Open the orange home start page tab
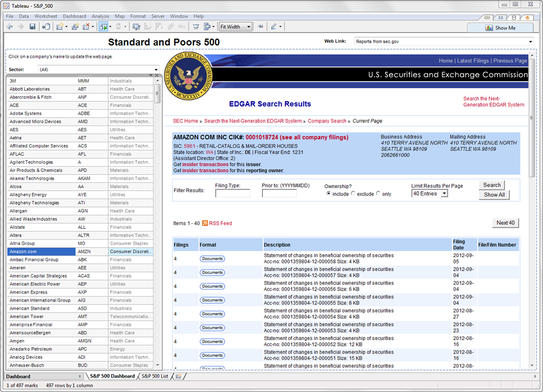Screen dimensions: 543x392 [527, 18]
